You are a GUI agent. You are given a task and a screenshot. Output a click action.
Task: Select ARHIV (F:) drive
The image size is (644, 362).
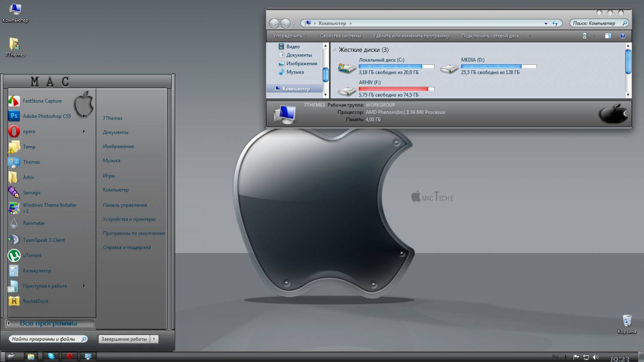386,89
